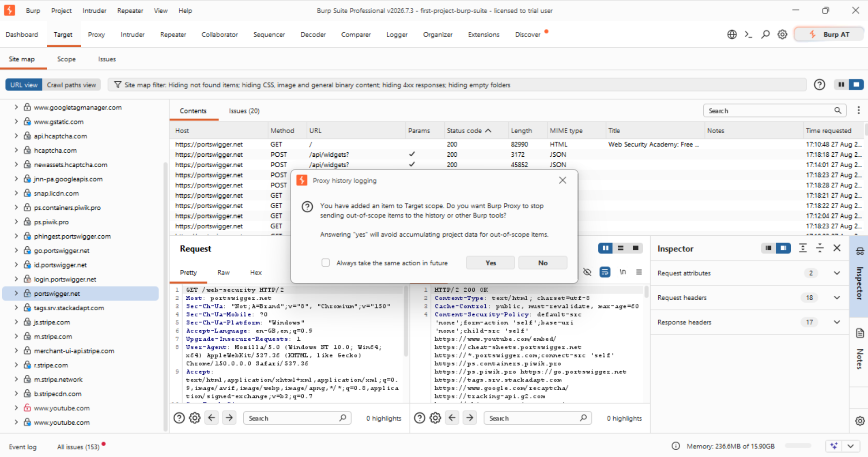This screenshot has height=457, width=868.
Task: Go to next request search match
Action: (229, 418)
